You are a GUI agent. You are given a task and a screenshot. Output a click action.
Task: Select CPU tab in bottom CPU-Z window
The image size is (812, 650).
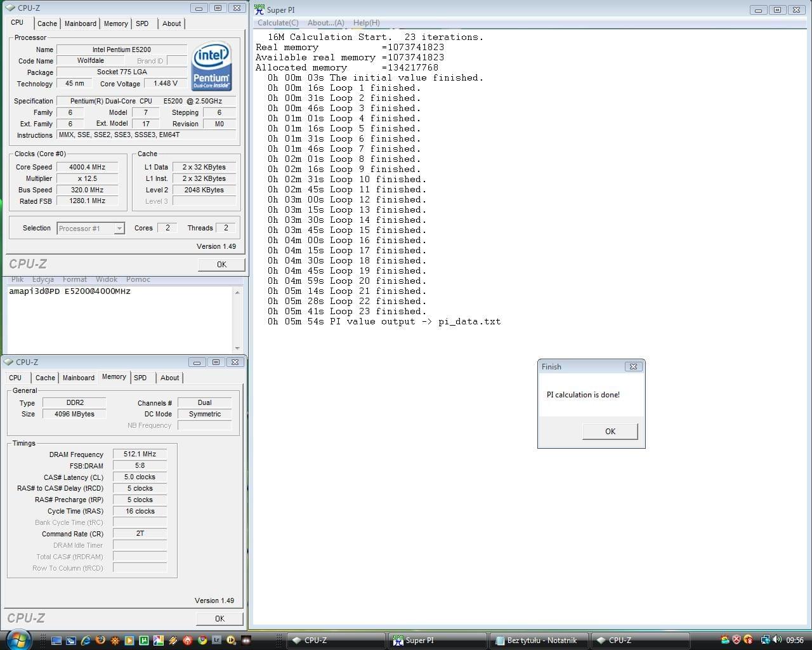point(15,378)
